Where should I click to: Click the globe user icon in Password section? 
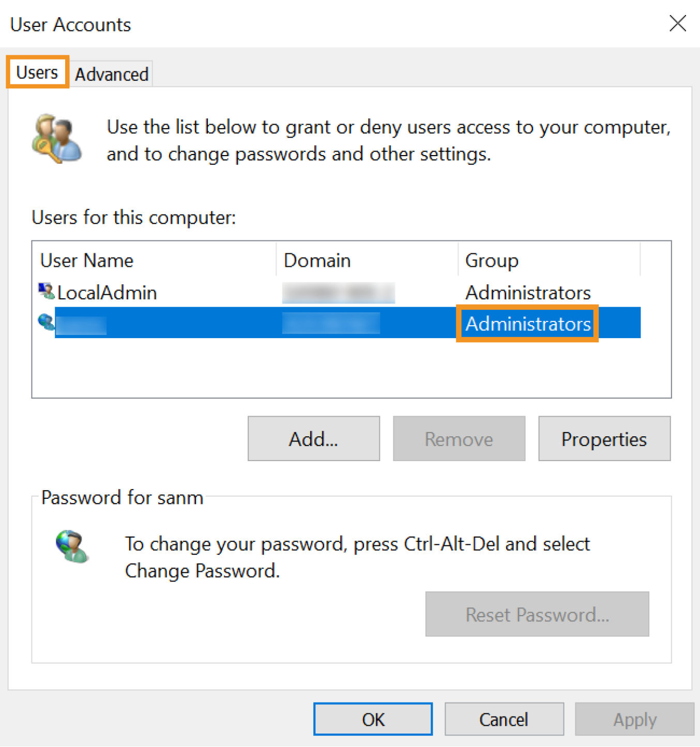[x=72, y=546]
